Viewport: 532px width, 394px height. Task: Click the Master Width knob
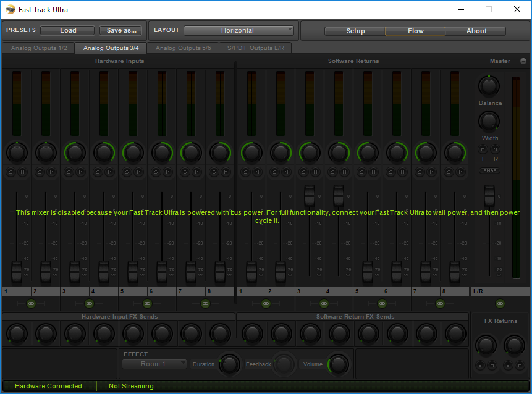(x=489, y=121)
